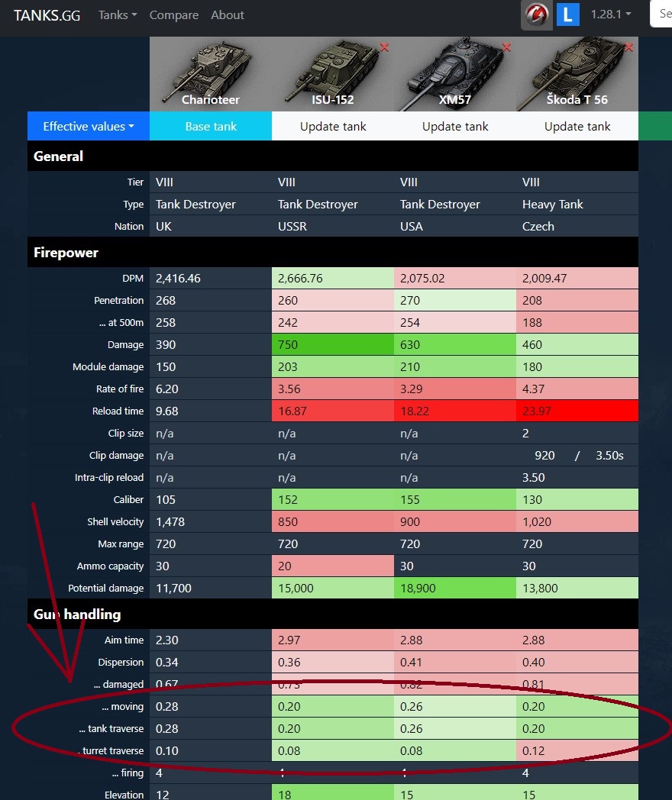Open the Tanks dropdown menu
This screenshot has height=800, width=672.
118,15
